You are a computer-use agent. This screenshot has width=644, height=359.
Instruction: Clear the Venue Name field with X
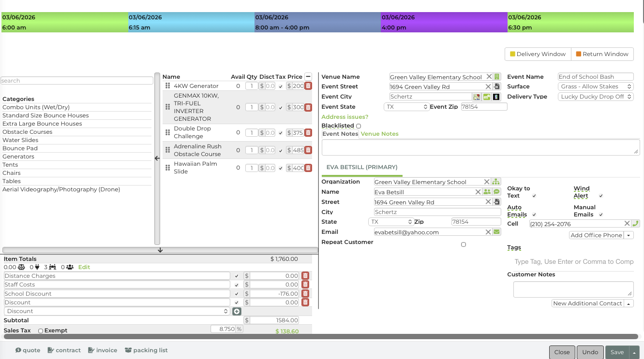click(489, 77)
